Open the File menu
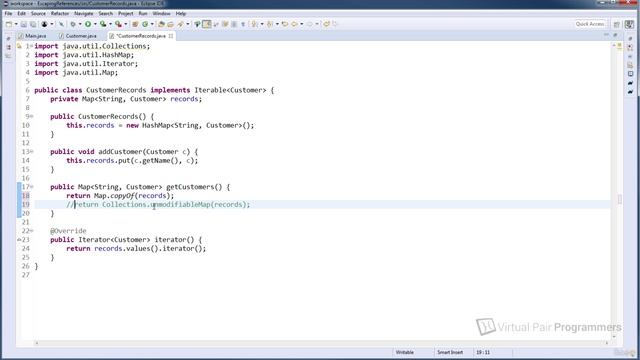 tap(8, 13)
